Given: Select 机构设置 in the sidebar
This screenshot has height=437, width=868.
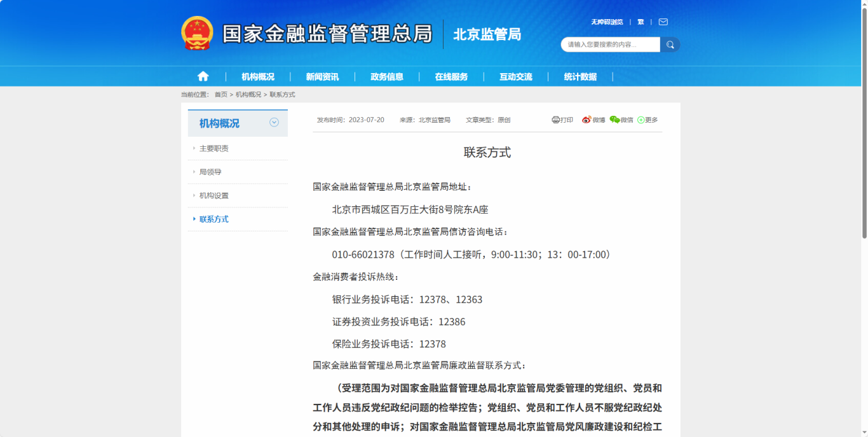Looking at the screenshot, I should pyautogui.click(x=214, y=195).
